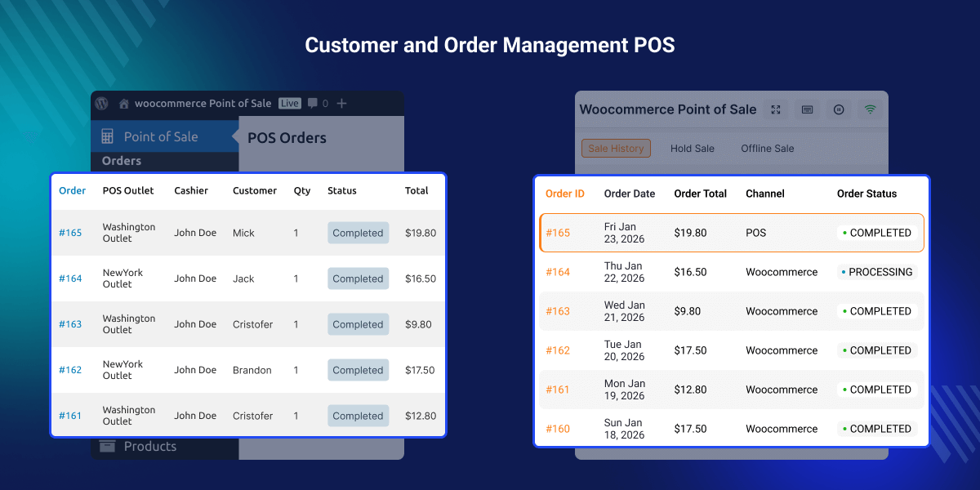980x490 pixels.
Task: Click Woocommerce Point of Sale app title
Action: [x=668, y=109]
